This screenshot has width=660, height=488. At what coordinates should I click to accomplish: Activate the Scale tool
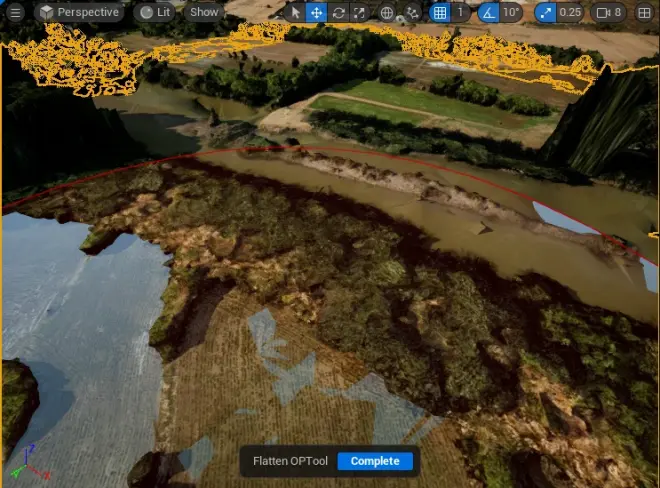click(x=359, y=13)
